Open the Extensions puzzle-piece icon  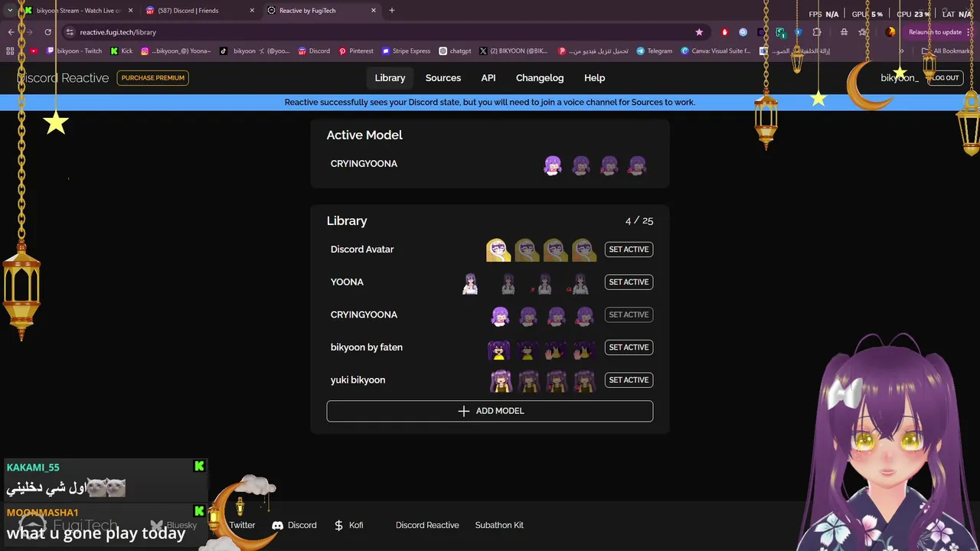click(817, 32)
